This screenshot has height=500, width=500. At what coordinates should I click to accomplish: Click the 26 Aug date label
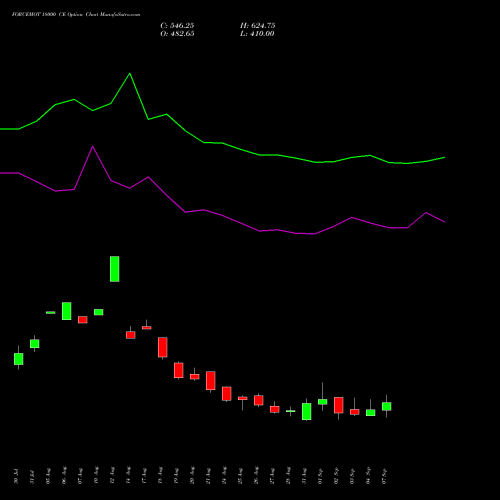click(x=256, y=476)
